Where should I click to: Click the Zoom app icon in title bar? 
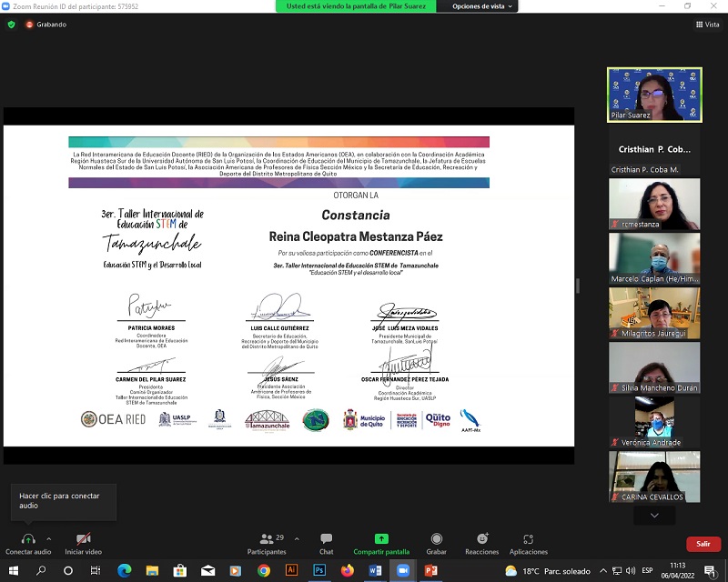(x=6, y=6)
